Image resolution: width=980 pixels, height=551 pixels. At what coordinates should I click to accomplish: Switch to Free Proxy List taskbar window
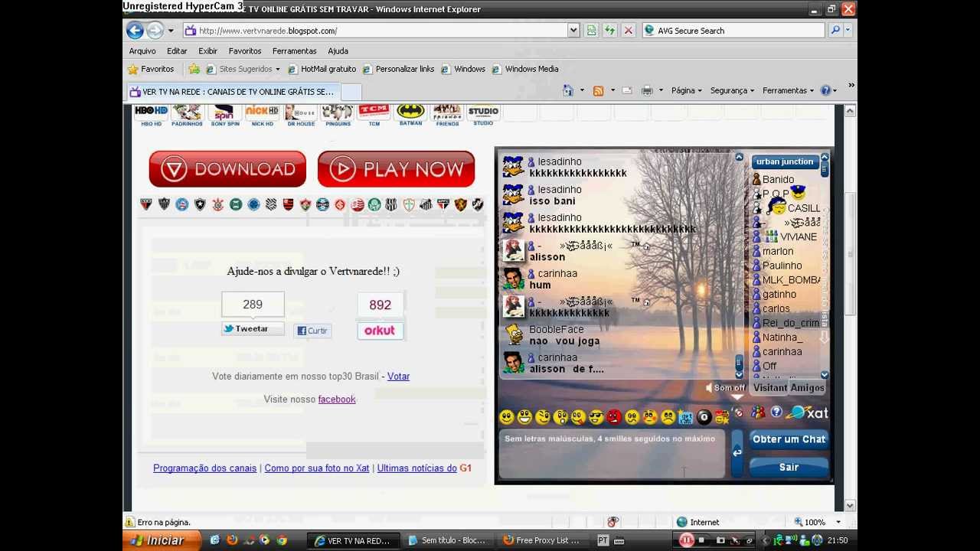(542, 540)
